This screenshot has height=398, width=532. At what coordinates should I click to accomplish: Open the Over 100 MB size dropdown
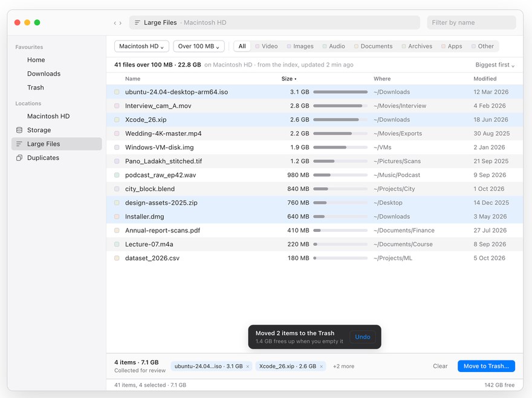click(x=199, y=47)
